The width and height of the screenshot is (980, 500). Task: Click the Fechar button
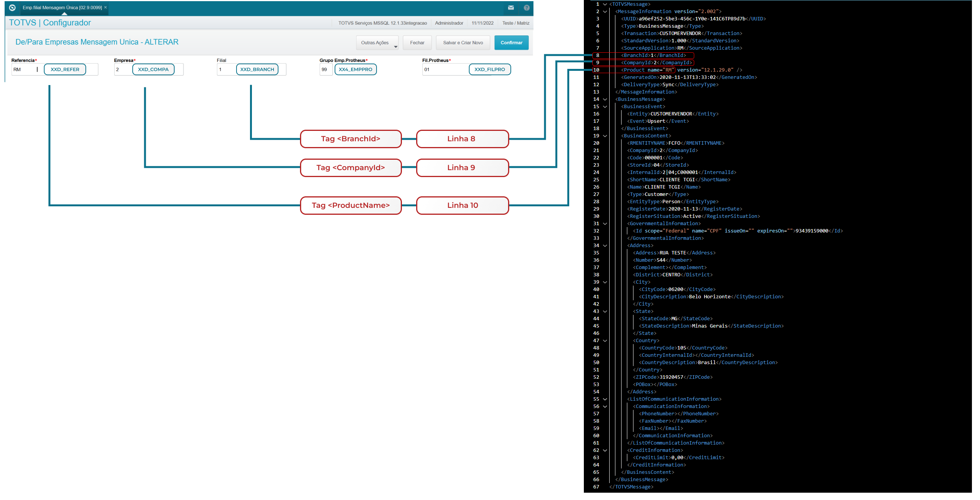click(417, 43)
